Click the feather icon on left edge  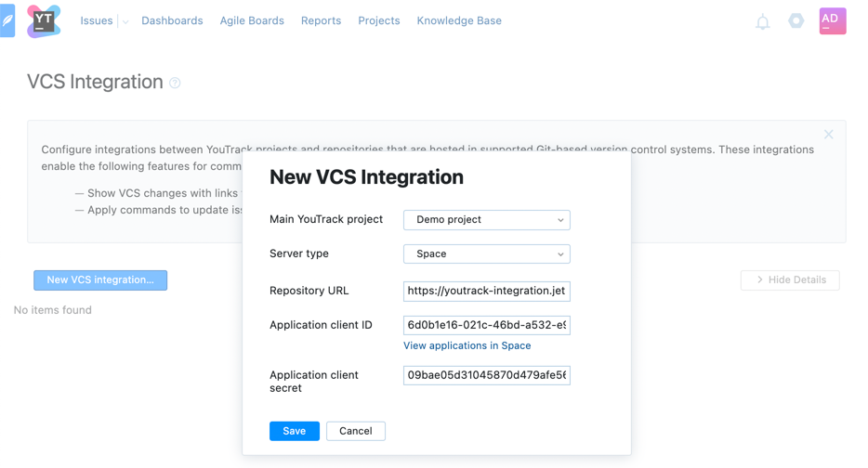tap(7, 20)
